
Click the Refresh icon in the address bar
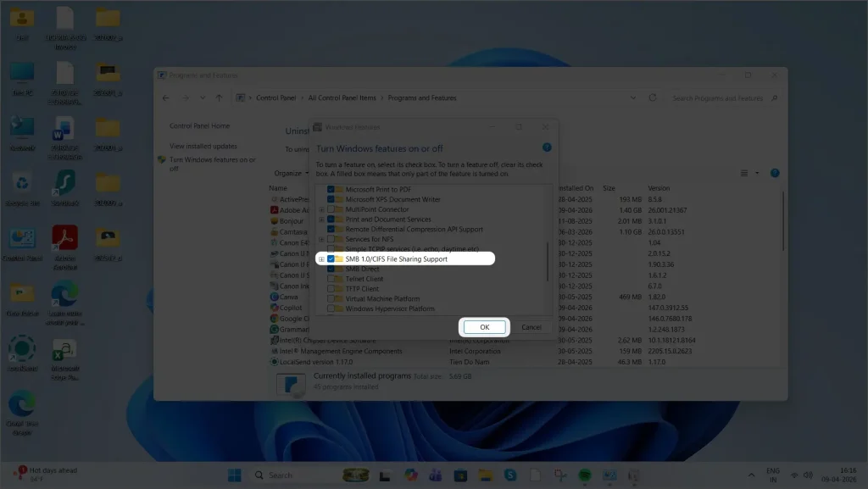[653, 97]
